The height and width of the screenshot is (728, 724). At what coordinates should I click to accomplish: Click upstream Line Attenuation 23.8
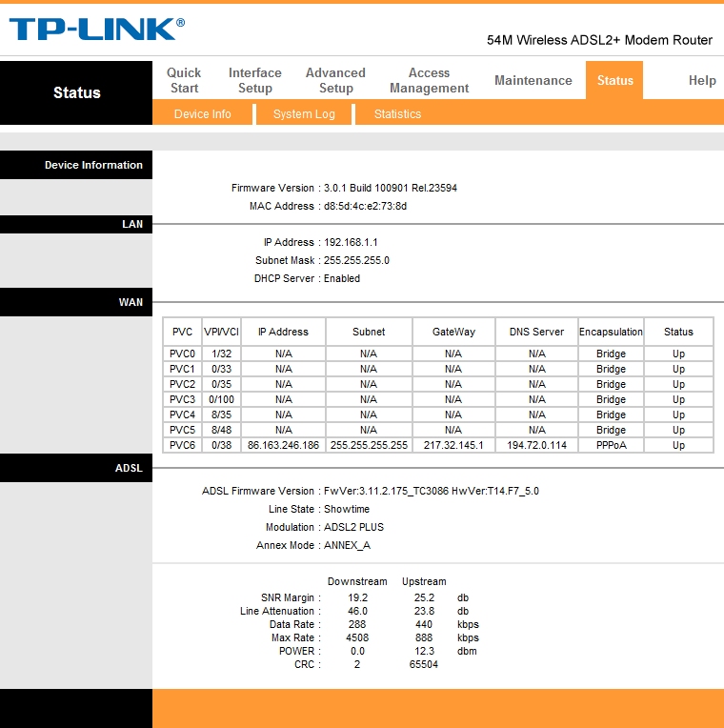coord(424,612)
